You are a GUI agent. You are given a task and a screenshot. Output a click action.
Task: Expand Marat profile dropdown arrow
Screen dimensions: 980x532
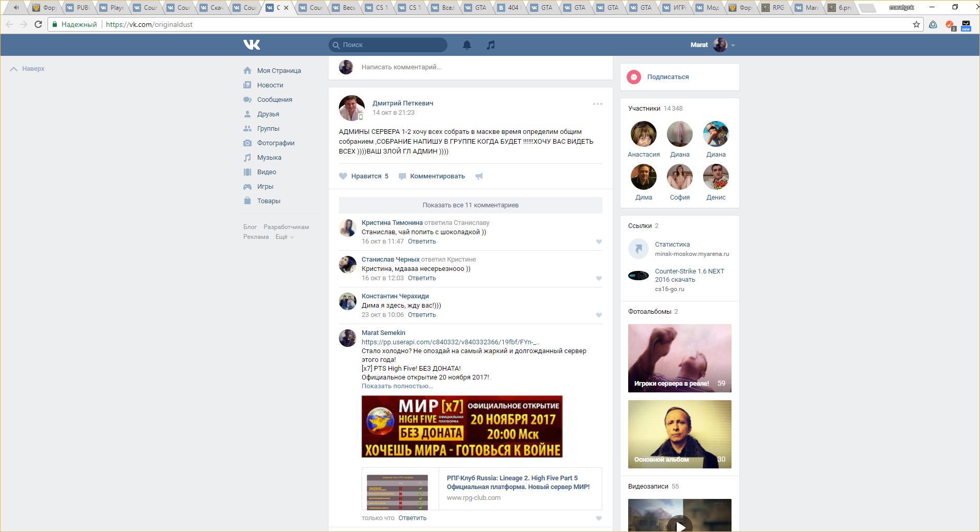click(x=733, y=45)
